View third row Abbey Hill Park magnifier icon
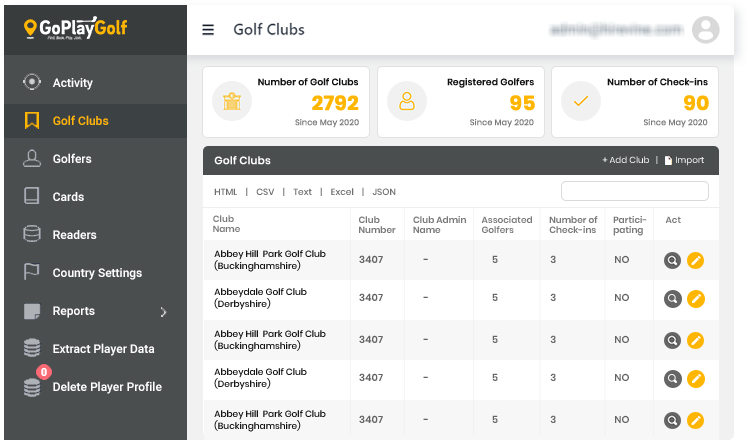748x440 pixels. 673,340
